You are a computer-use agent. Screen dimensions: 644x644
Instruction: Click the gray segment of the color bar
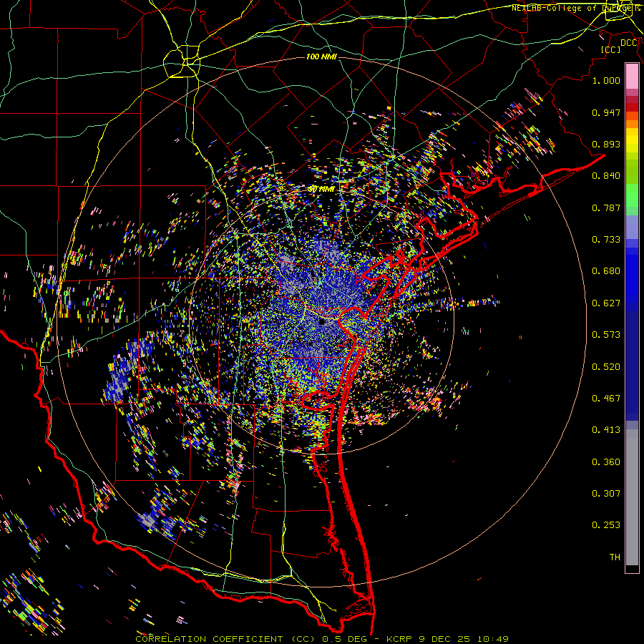[x=632, y=497]
